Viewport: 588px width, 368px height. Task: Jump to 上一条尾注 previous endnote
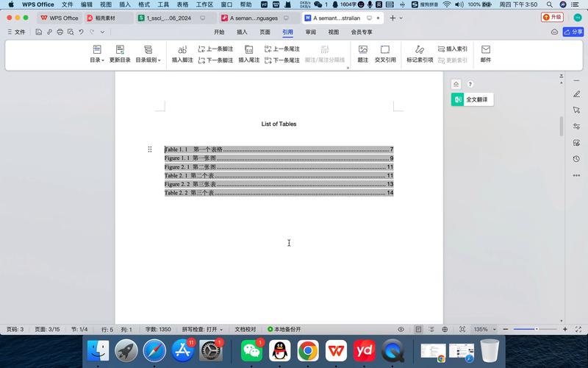282,49
